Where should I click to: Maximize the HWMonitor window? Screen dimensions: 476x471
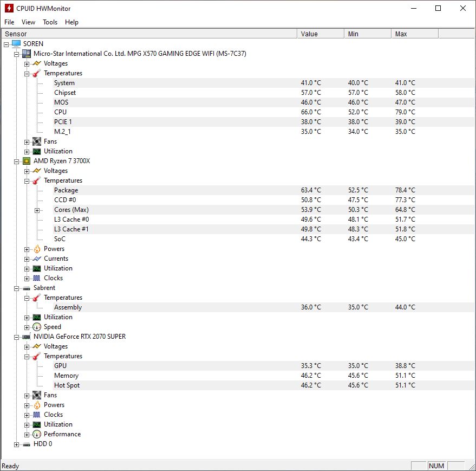click(438, 8)
